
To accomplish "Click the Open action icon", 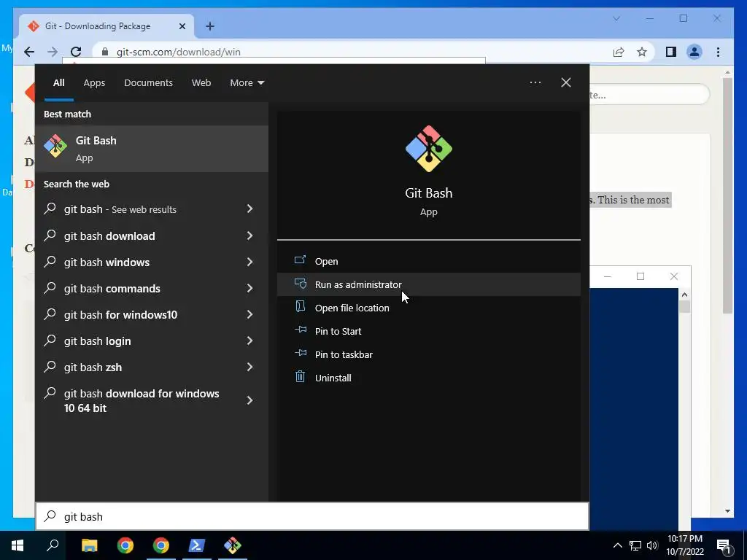I will point(300,260).
